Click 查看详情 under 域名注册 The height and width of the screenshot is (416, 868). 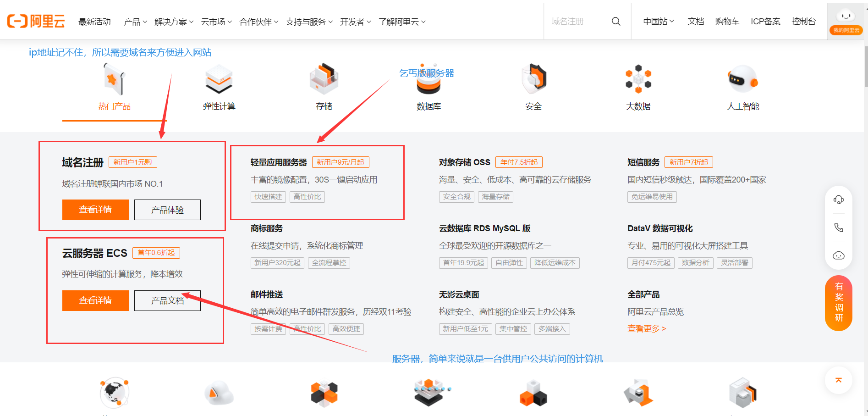(95, 210)
